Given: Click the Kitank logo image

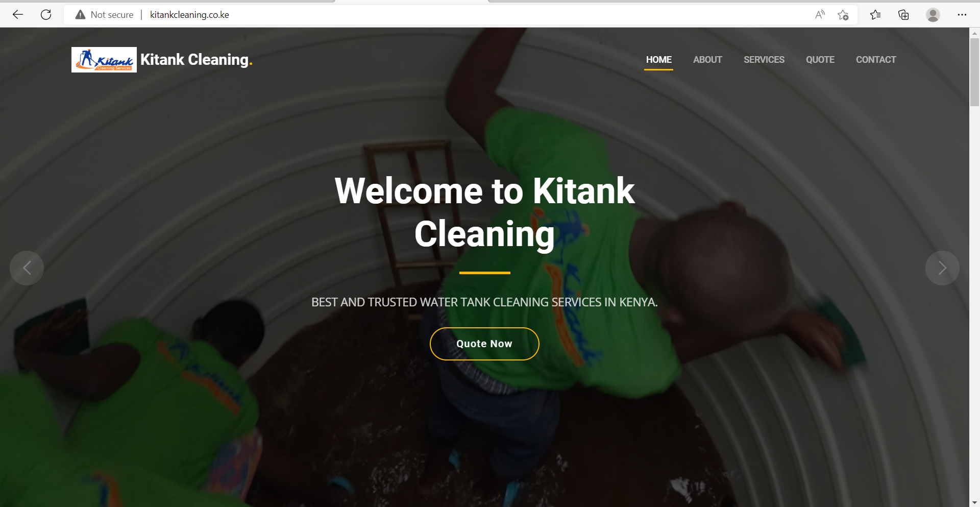Looking at the screenshot, I should click(x=104, y=60).
